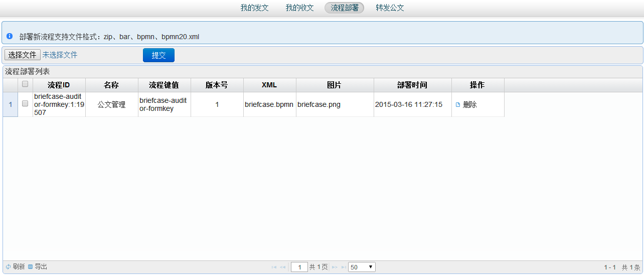Sort by the 流程ID column header
Viewport: 644px width, 275px height.
(59, 85)
